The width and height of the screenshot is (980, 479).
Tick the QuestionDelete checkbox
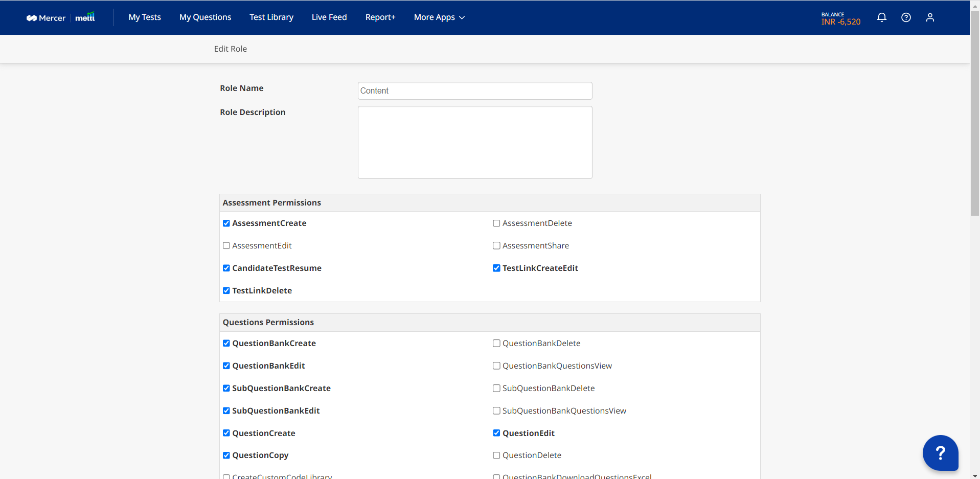click(x=496, y=455)
